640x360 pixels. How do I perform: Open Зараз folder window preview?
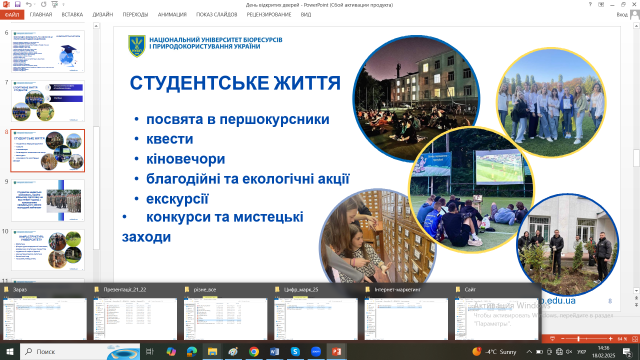(45, 314)
